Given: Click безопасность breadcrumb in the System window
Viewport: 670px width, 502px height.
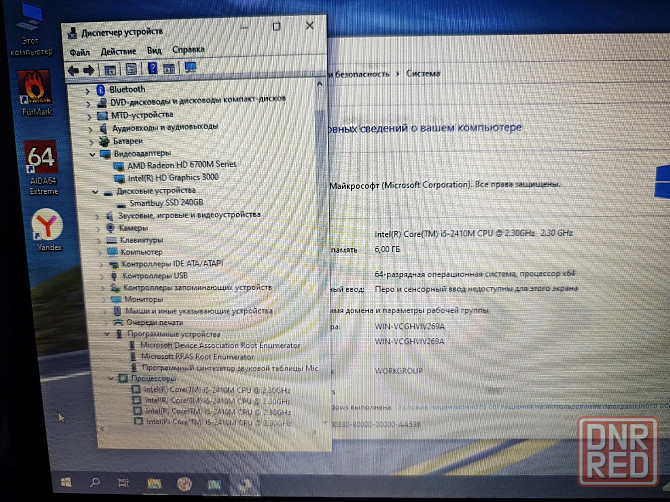Looking at the screenshot, I should pyautogui.click(x=362, y=74).
